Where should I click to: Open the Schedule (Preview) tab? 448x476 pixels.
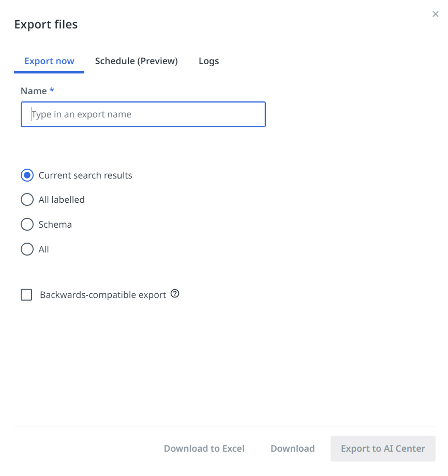click(136, 61)
